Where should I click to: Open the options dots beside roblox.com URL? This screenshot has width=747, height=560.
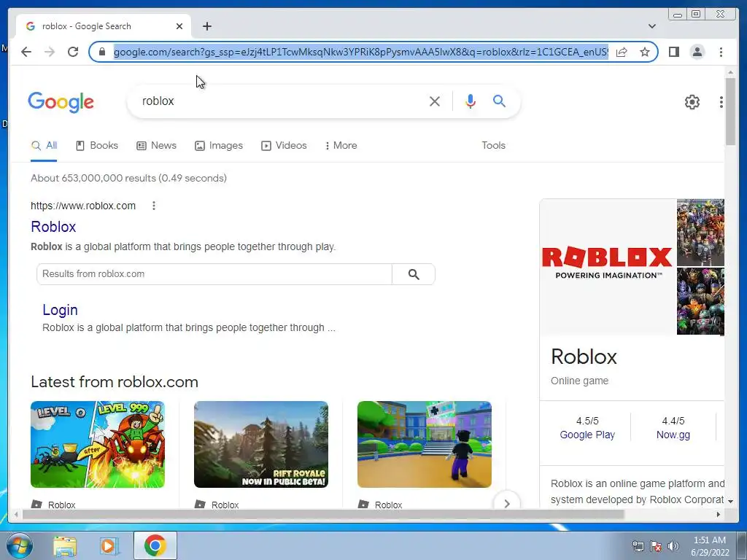click(153, 206)
